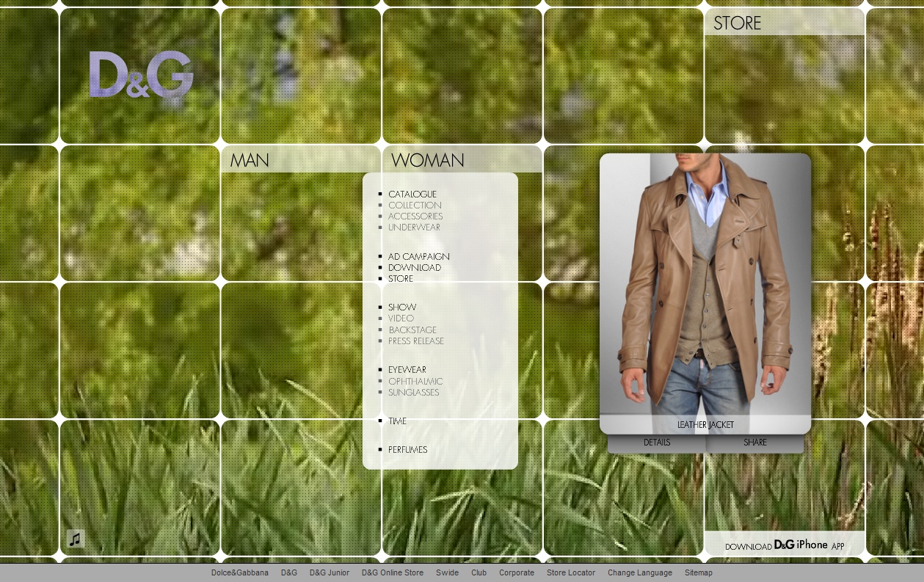Select PERFUMES menu entry

point(408,450)
